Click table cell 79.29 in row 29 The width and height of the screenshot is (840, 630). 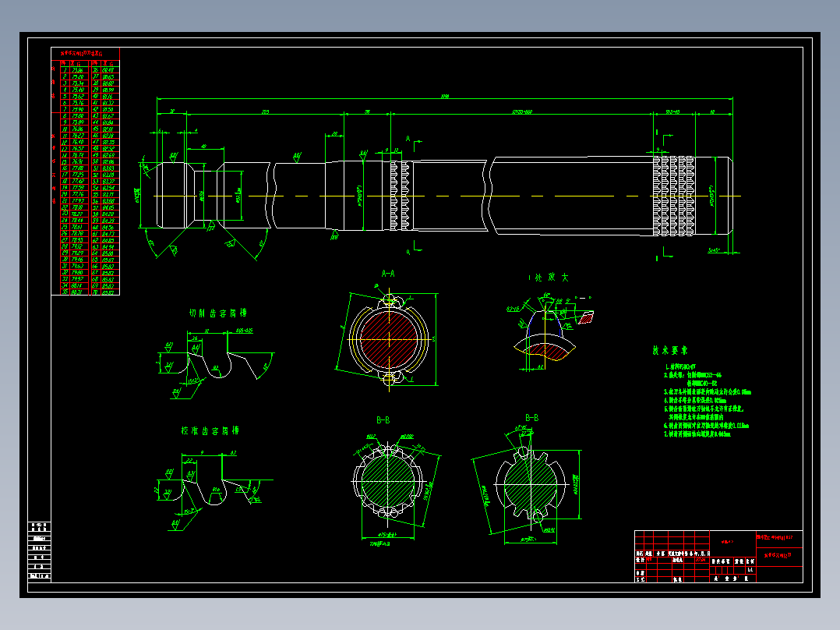[78, 253]
